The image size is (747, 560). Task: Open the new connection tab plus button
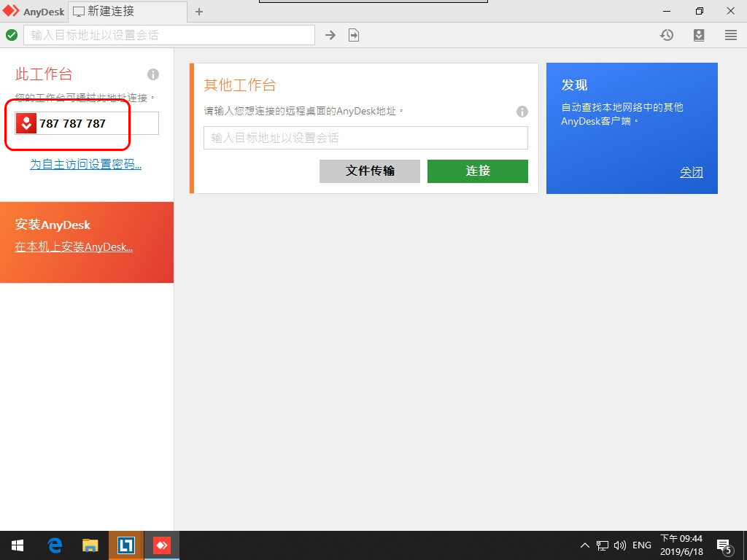tap(199, 12)
